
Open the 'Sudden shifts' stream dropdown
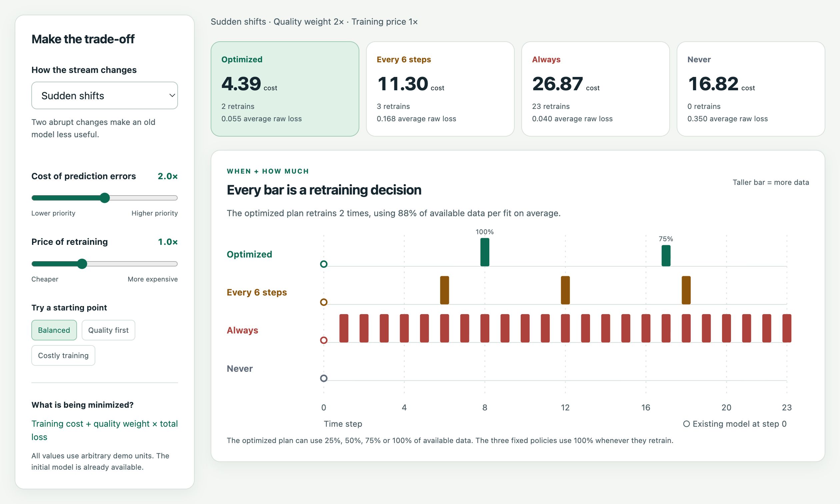tap(104, 95)
